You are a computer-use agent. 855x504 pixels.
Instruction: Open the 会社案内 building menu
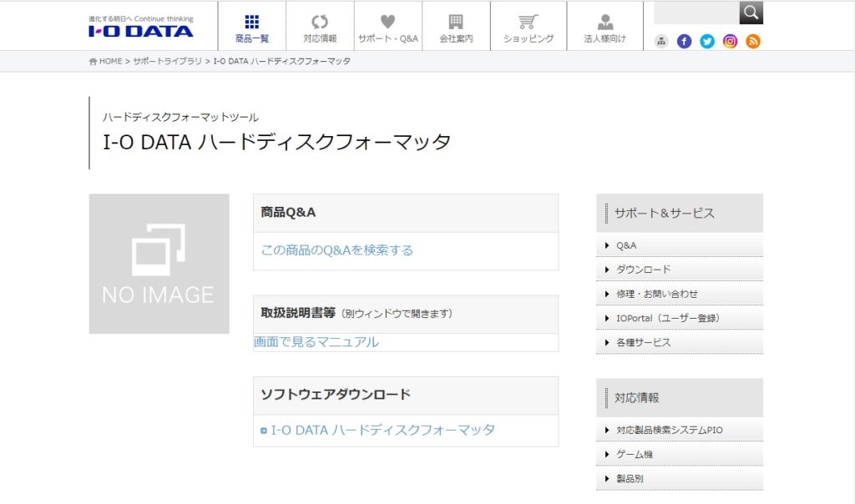[x=456, y=28]
